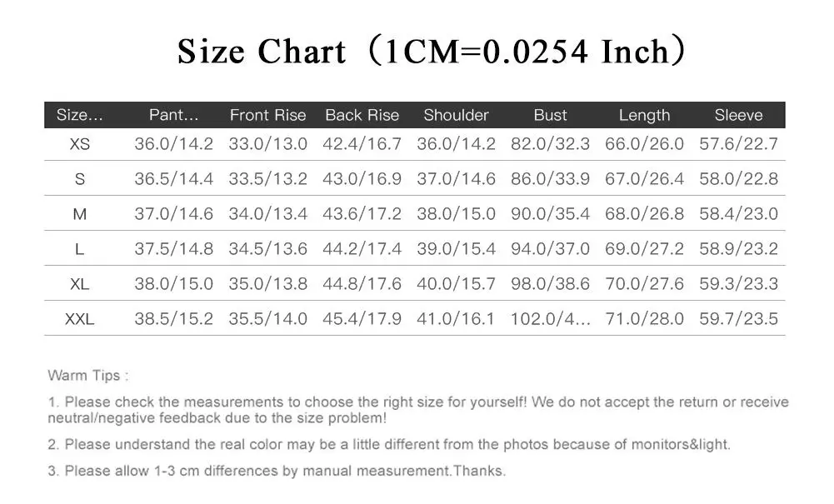Screen dimensions: 834x504
Task: Click truncated XXL bust value 102.0/4…
Action: (550, 319)
